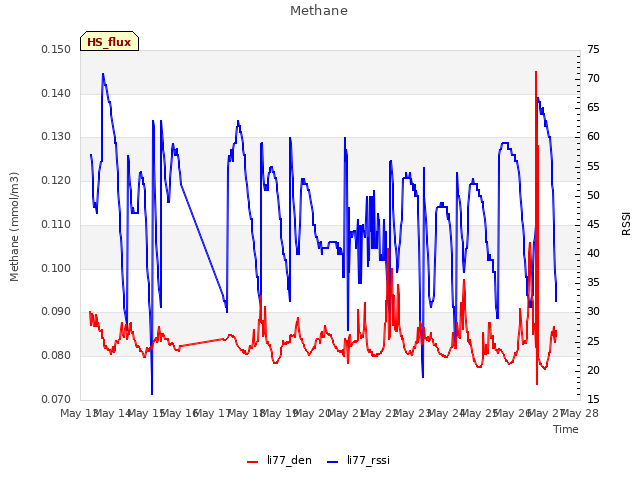Click the 70 RSSI axis value

tap(593, 78)
